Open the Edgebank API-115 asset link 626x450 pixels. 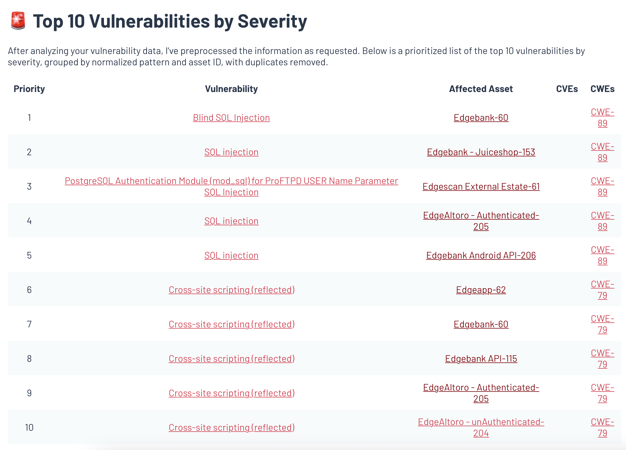click(x=481, y=359)
